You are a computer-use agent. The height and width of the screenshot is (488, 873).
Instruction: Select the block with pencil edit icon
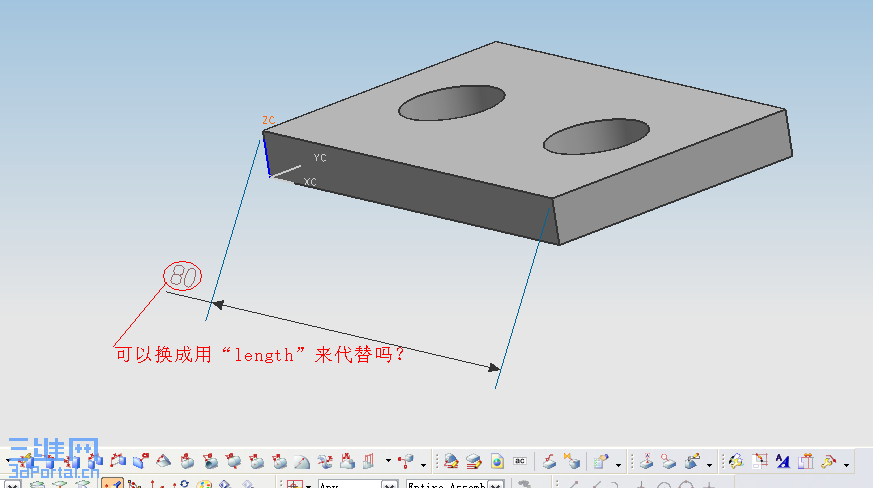point(692,461)
